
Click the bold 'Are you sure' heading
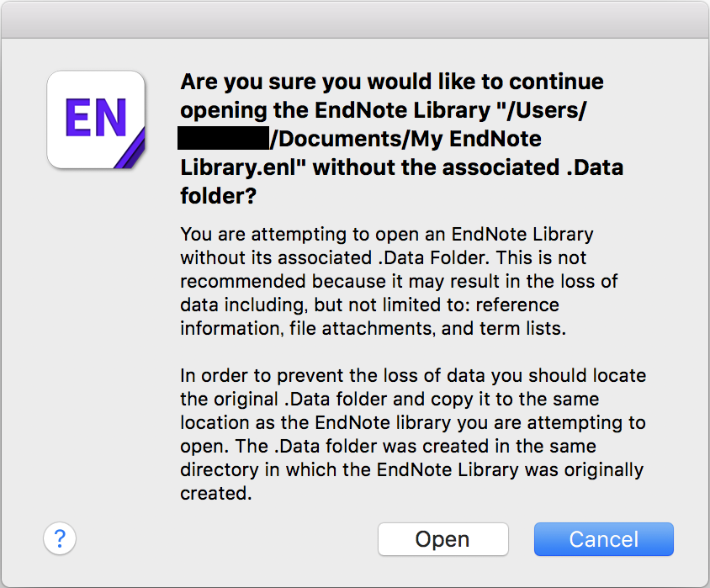401,139
